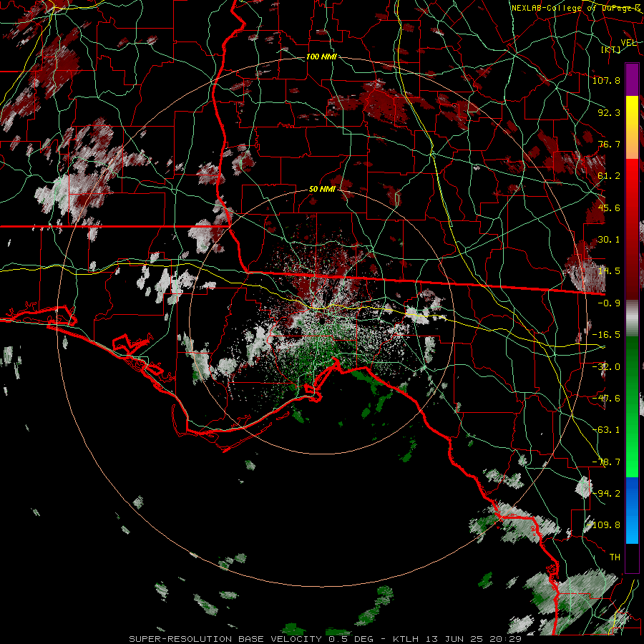Click the Super-Resolution Base Velocity caption
This screenshot has width=644, height=644.
325,639
